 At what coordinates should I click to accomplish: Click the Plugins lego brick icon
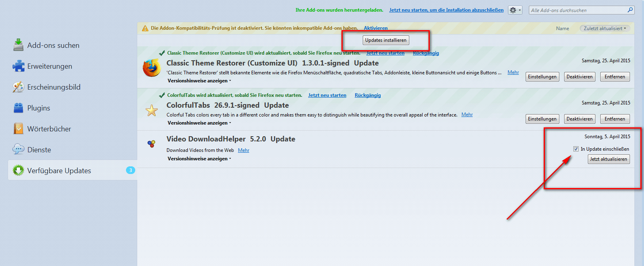click(x=18, y=108)
